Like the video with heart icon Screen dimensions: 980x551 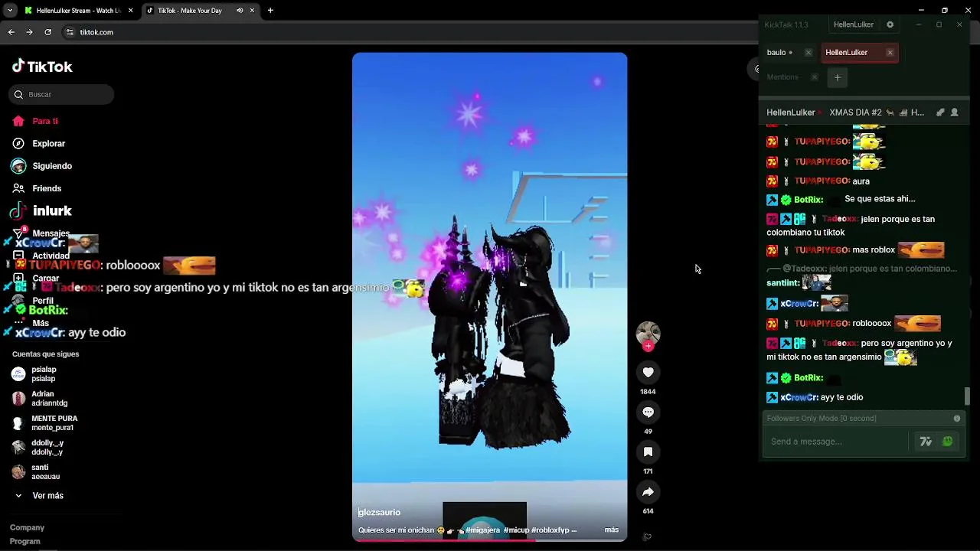(x=648, y=372)
